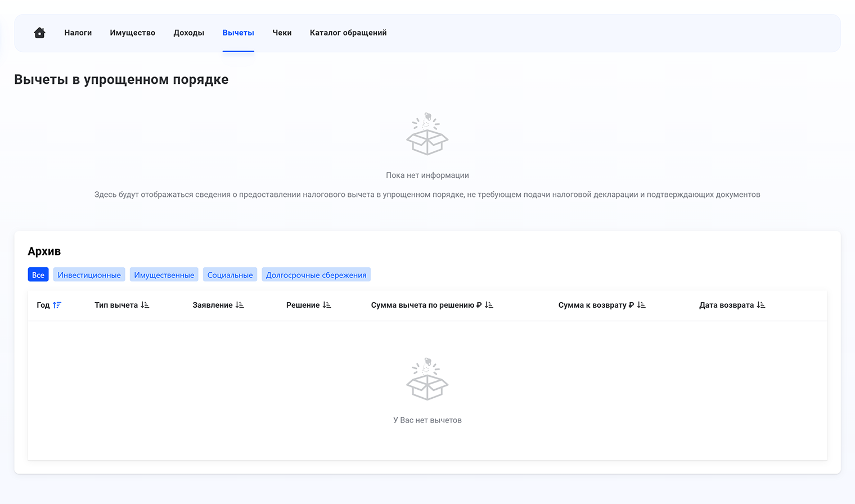This screenshot has width=855, height=504.
Task: Select the Все filter chip
Action: tap(38, 274)
